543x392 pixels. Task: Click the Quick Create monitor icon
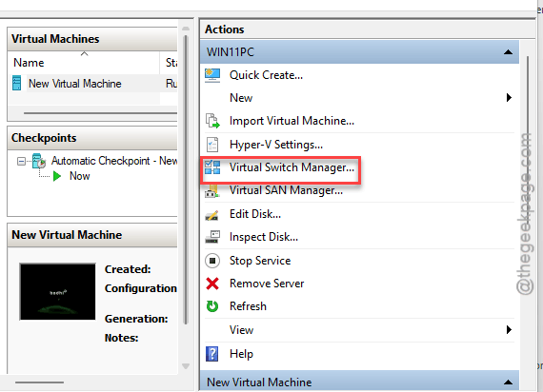(211, 75)
